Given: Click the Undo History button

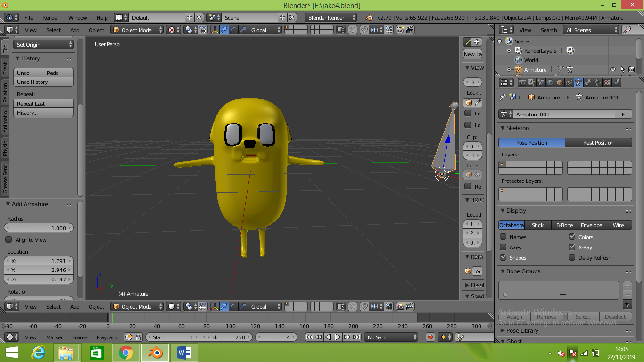Looking at the screenshot, I should click(43, 82).
